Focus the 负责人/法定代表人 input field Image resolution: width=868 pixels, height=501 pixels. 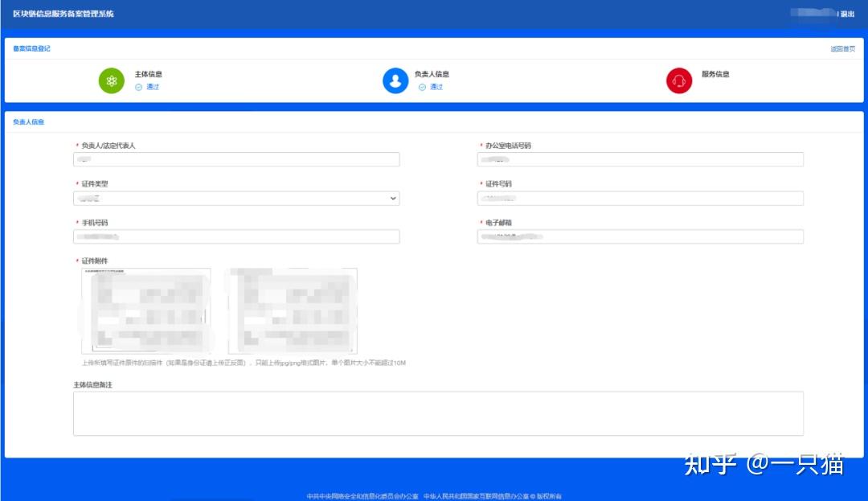tap(236, 159)
